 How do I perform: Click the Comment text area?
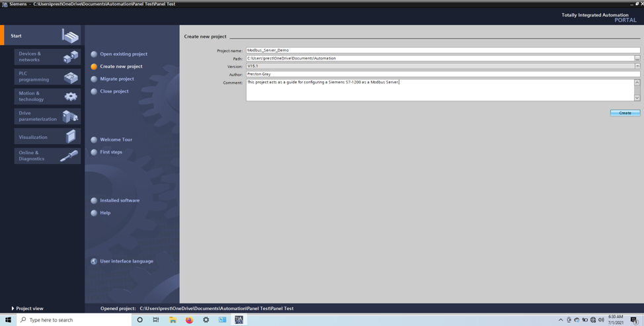coord(440,90)
